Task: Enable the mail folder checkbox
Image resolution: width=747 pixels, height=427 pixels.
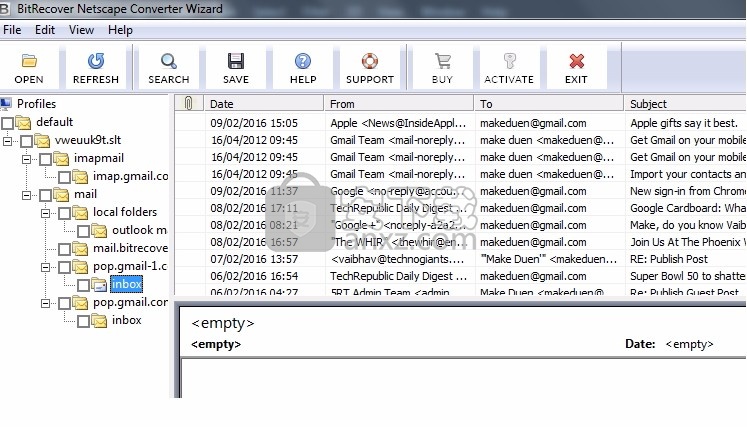Action: [x=45, y=195]
